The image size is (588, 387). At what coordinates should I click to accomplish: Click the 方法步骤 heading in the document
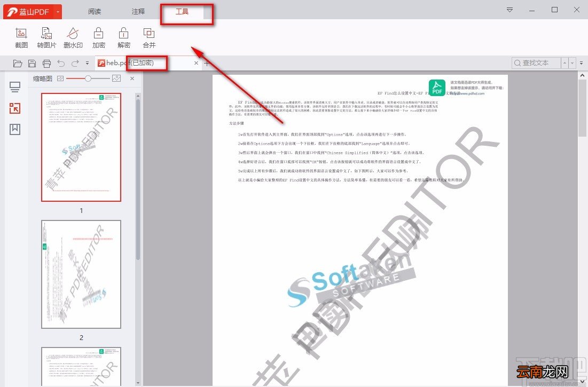click(237, 123)
